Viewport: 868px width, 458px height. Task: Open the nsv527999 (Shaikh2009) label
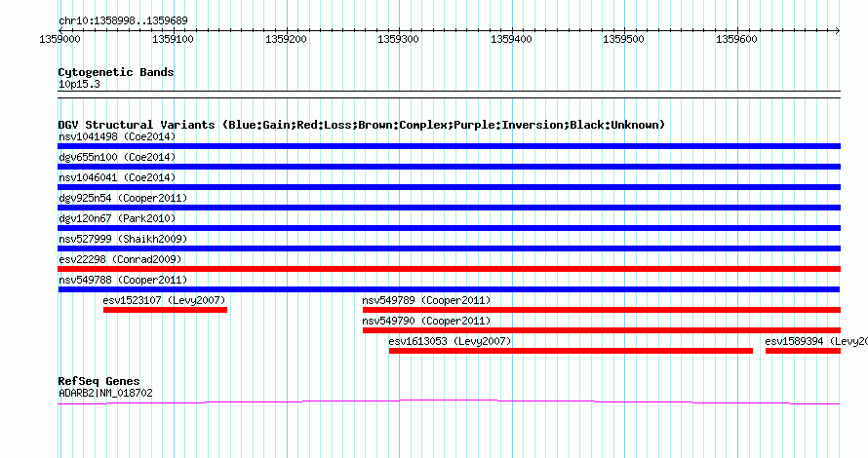123,239
